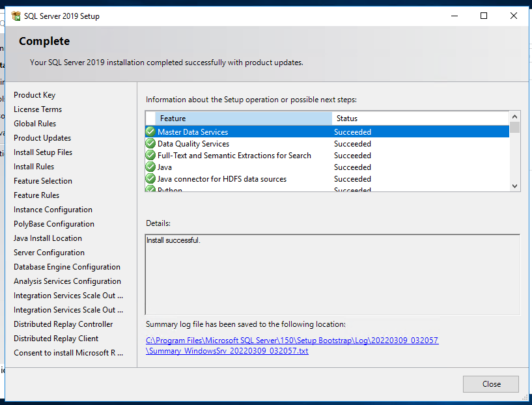This screenshot has width=532, height=405.
Task: Select Global Rules step in sidebar
Action: 35,124
